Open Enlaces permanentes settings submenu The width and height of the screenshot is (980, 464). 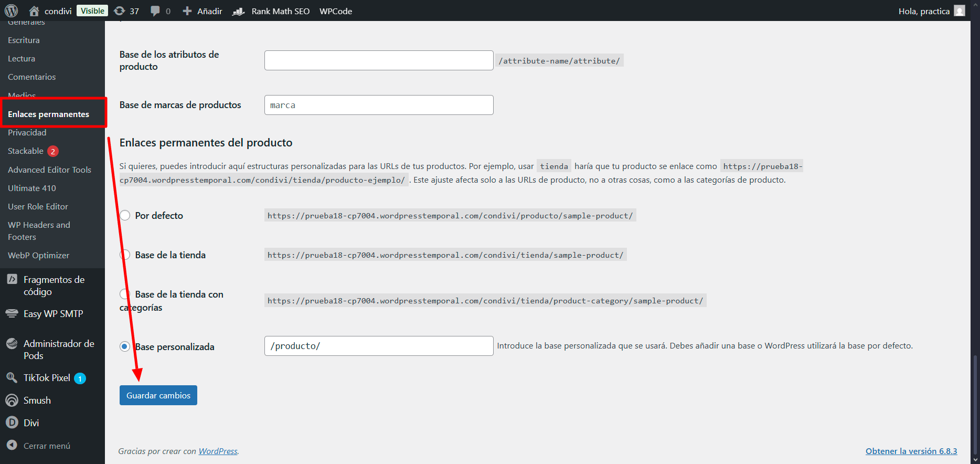tap(48, 114)
